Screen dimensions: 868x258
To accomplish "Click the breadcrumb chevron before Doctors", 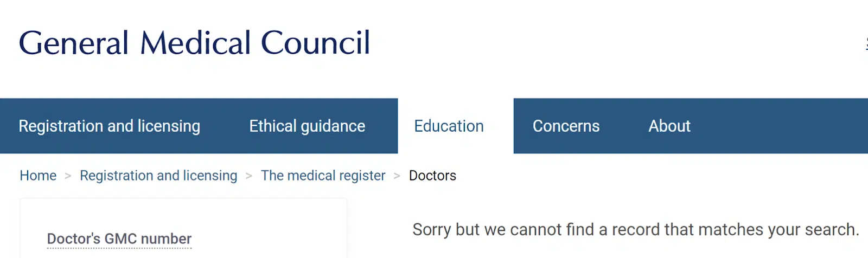I will coord(397,176).
